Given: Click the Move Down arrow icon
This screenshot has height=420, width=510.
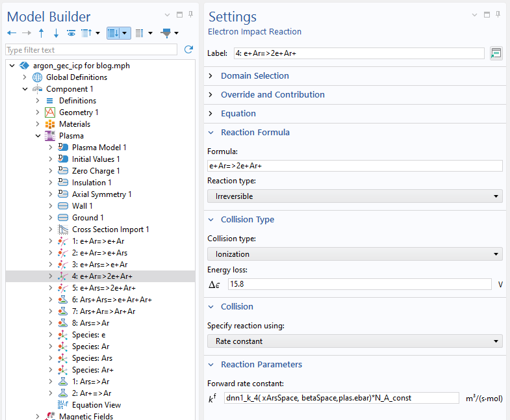Looking at the screenshot, I should pos(56,33).
